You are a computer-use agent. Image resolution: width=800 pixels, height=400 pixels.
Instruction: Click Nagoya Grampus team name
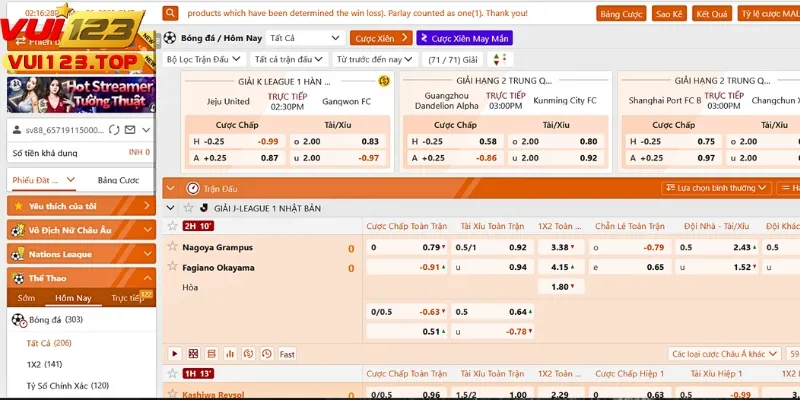(217, 247)
